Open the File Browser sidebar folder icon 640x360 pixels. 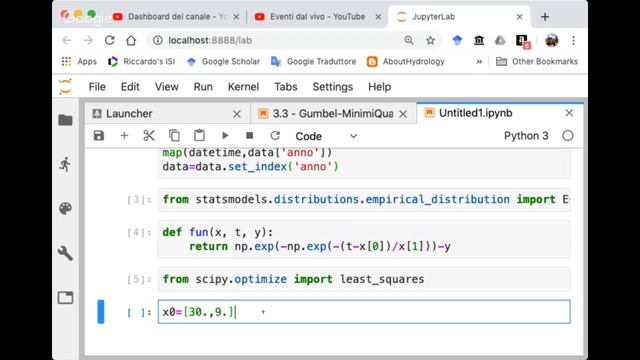(65, 120)
